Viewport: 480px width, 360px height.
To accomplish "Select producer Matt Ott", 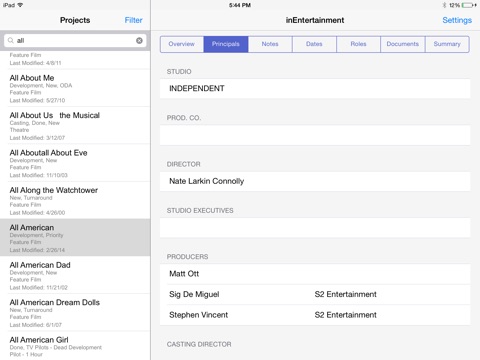I will [315, 274].
